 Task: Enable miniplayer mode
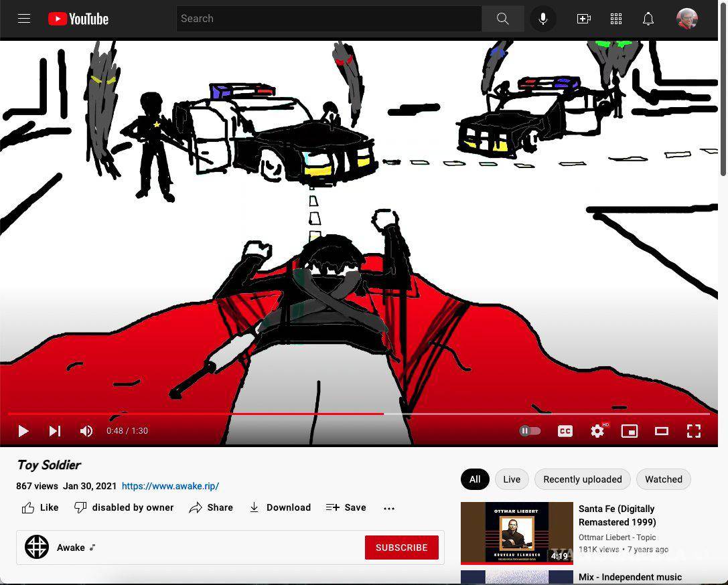(x=629, y=431)
